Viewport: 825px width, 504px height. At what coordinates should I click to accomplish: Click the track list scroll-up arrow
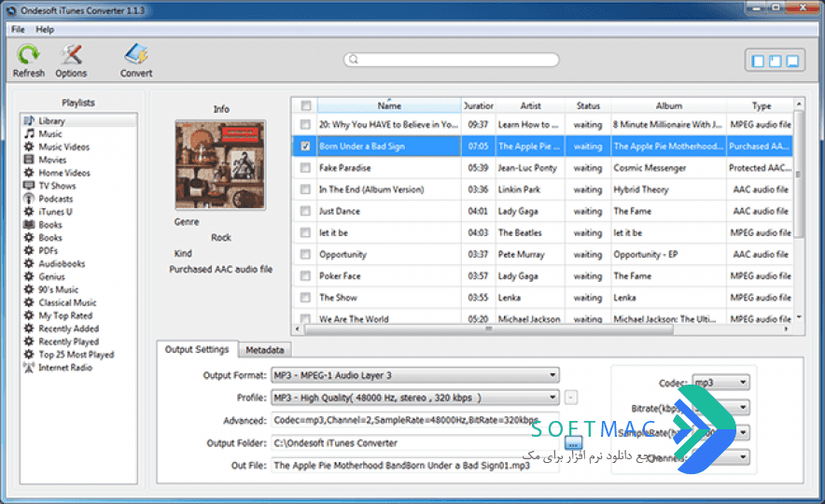pyautogui.click(x=799, y=105)
